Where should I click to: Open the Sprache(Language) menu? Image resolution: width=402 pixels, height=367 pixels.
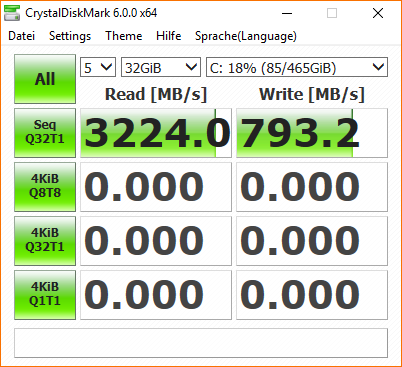point(246,36)
